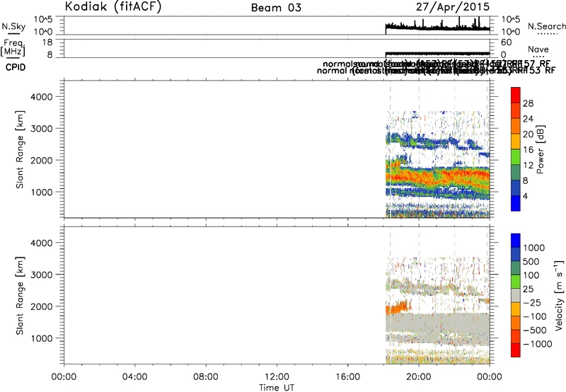This screenshot has width=566, height=392.
Task: Click the "Time UT" axis title
Action: [x=277, y=388]
